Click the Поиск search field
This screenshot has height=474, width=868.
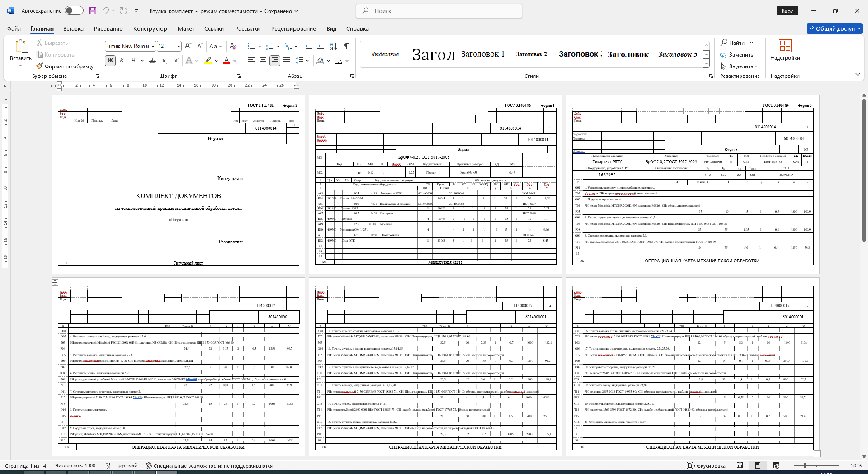pos(439,11)
